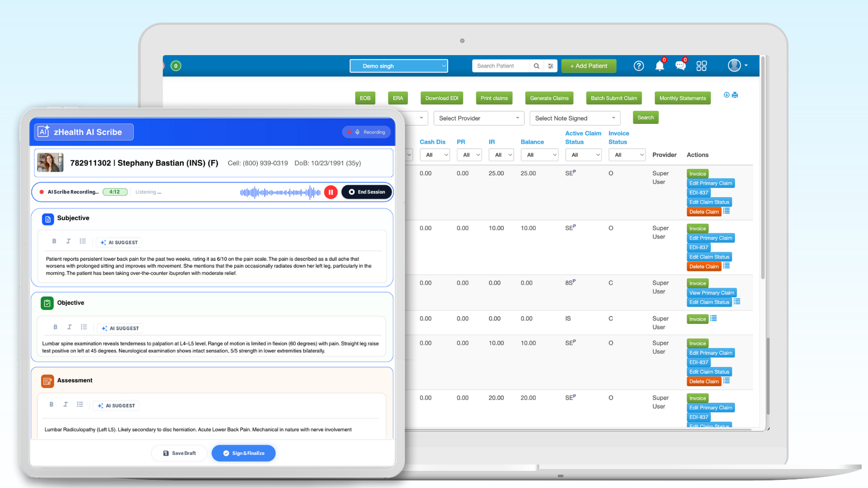868x488 pixels.
Task: Open the EOB tab button
Action: 365,98
